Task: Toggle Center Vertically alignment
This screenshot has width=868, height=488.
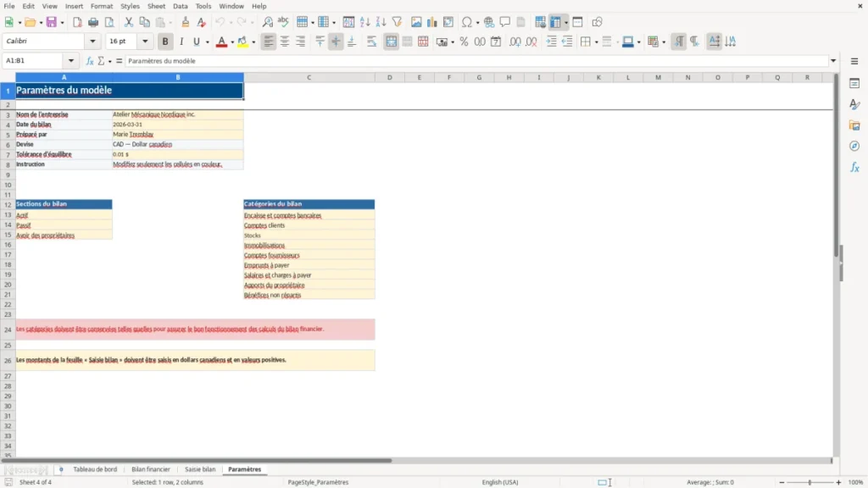Action: [x=336, y=42]
